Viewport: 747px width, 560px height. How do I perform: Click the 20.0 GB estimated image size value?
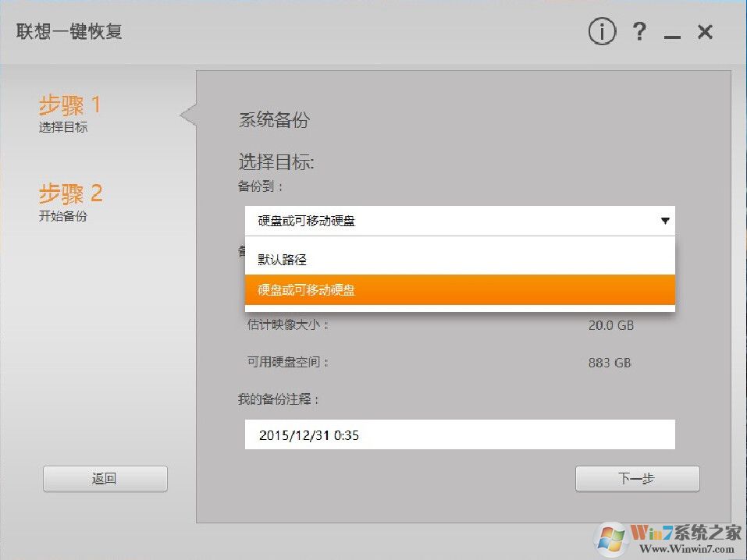tap(610, 325)
